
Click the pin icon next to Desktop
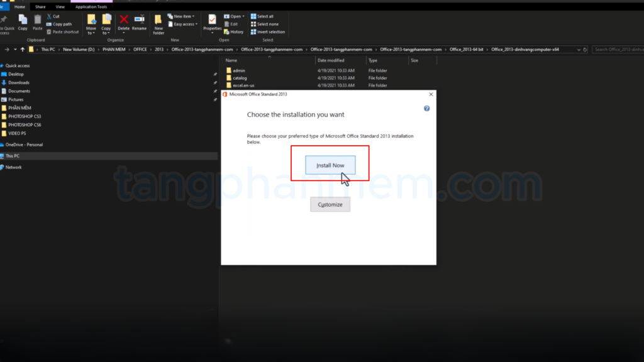(x=215, y=74)
